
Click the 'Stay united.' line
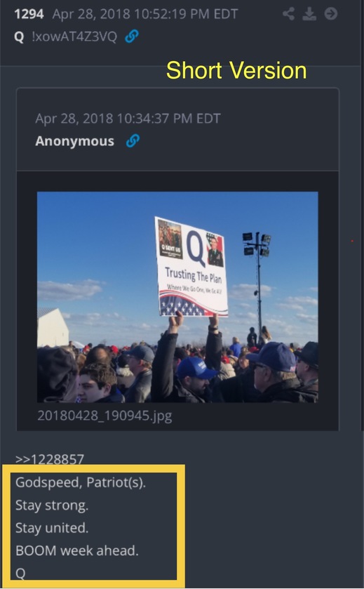pos(52,528)
